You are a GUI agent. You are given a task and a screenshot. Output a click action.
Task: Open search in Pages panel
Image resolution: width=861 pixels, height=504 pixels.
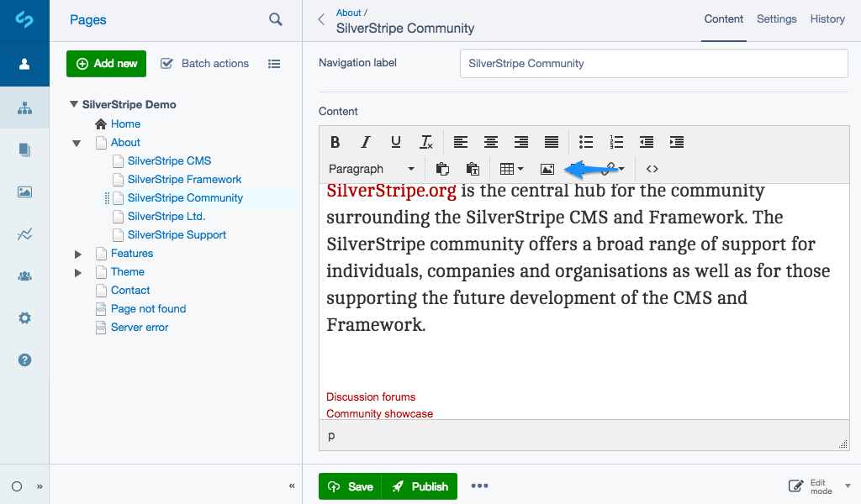276,19
